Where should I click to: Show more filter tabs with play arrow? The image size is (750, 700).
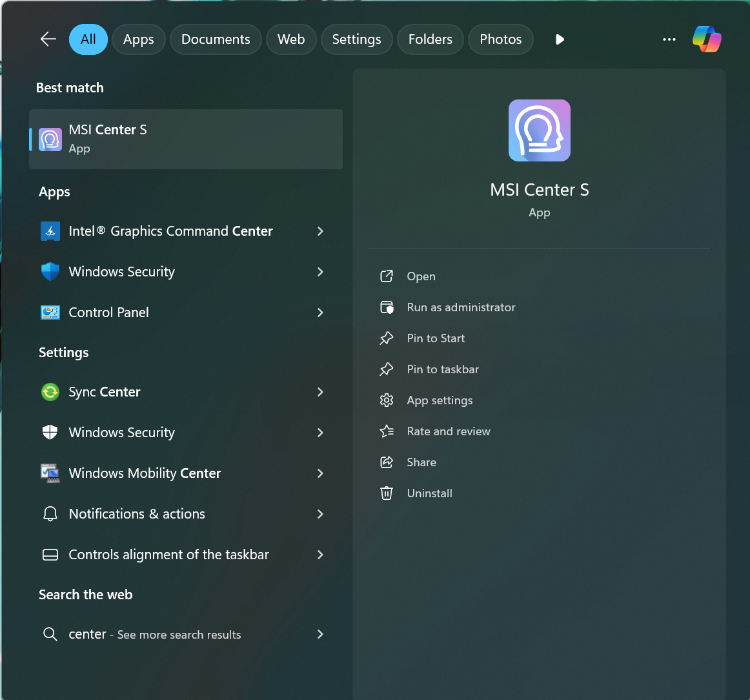tap(560, 39)
